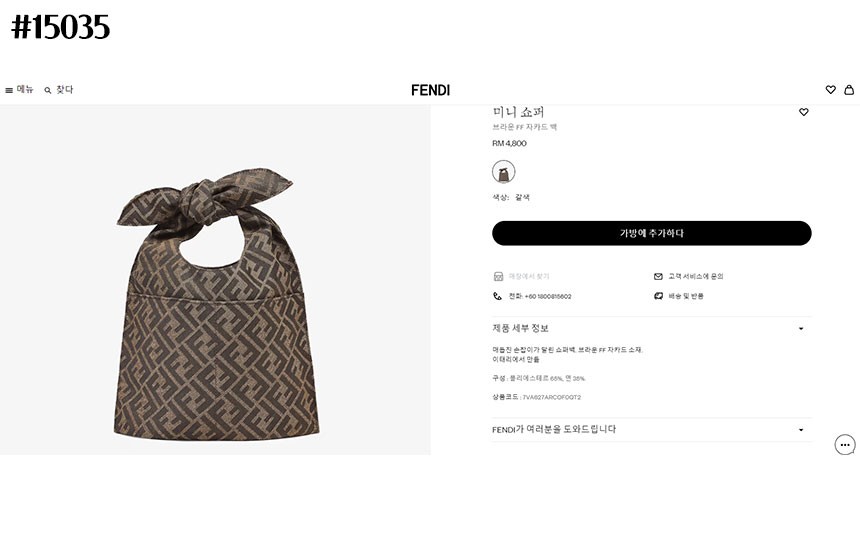Click the 가방에 추가하다 button
This screenshot has width=860, height=541.
coord(651,233)
